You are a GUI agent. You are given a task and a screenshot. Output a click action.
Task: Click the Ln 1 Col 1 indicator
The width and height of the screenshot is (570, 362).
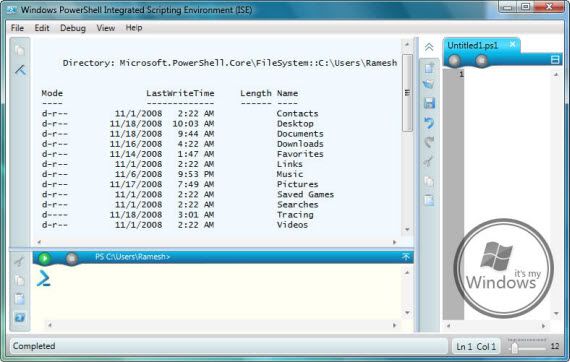(476, 347)
